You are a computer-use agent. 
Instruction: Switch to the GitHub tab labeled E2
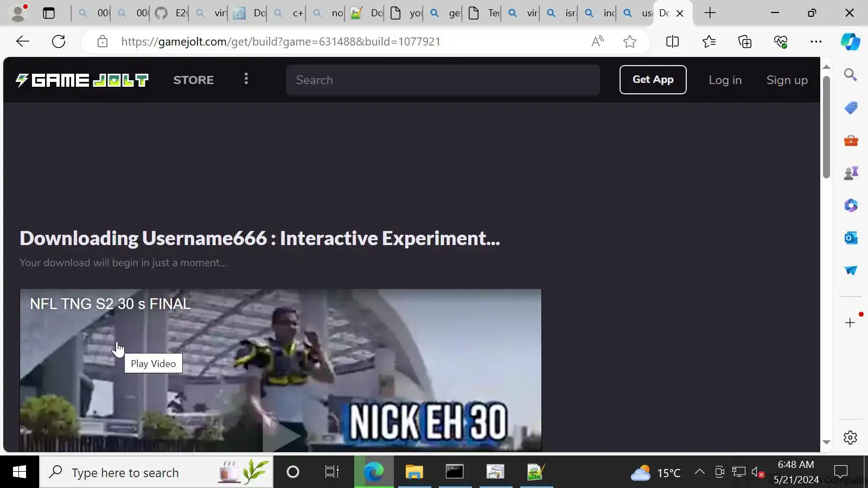tap(169, 13)
